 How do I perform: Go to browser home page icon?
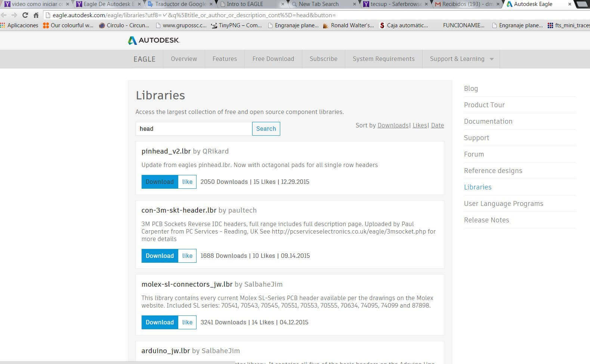pos(36,15)
